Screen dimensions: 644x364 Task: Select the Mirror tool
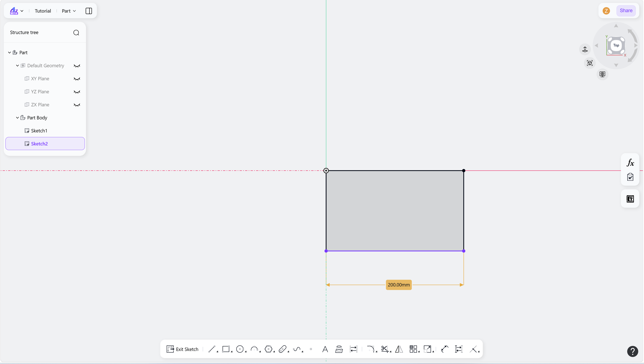[399, 349]
